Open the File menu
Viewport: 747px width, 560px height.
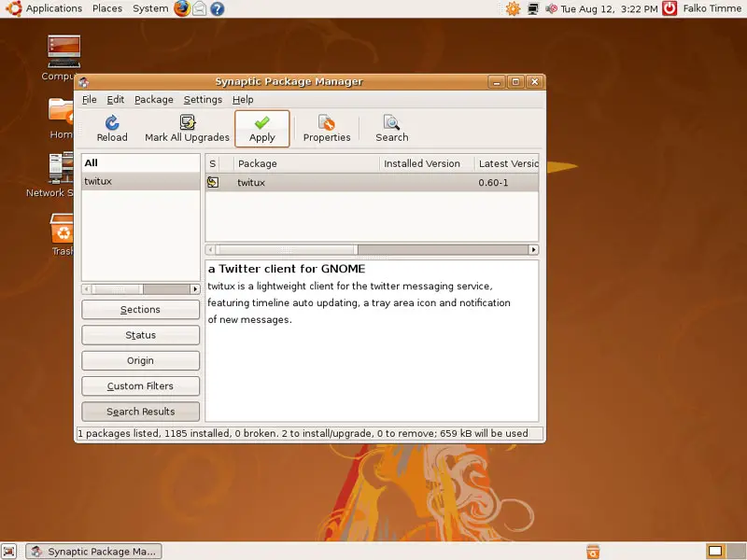pyautogui.click(x=89, y=100)
